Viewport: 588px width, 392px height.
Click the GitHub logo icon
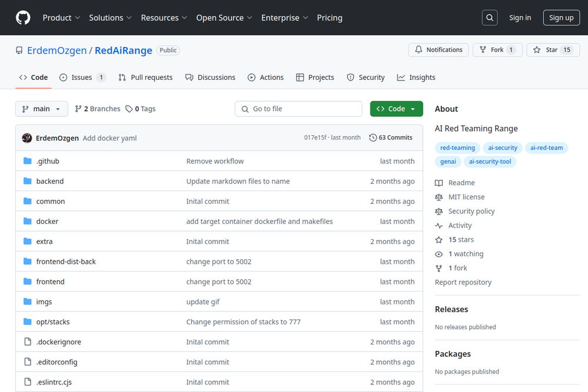coord(23,18)
